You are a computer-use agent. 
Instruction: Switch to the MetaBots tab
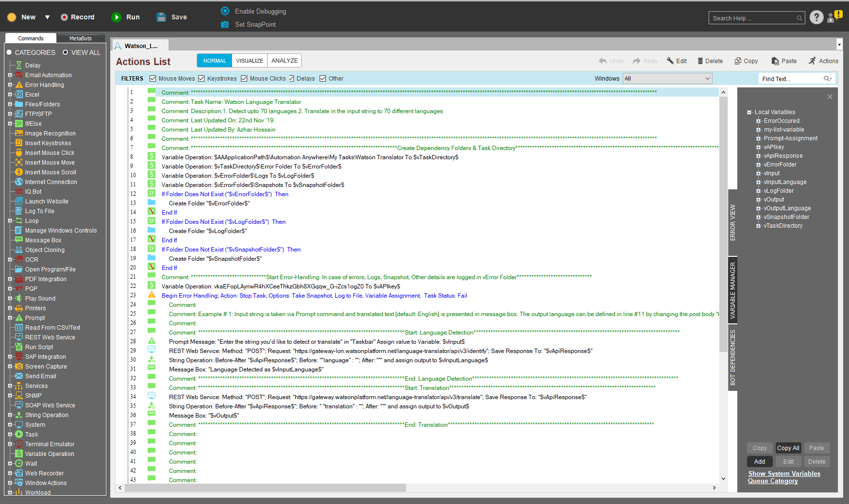pos(80,38)
